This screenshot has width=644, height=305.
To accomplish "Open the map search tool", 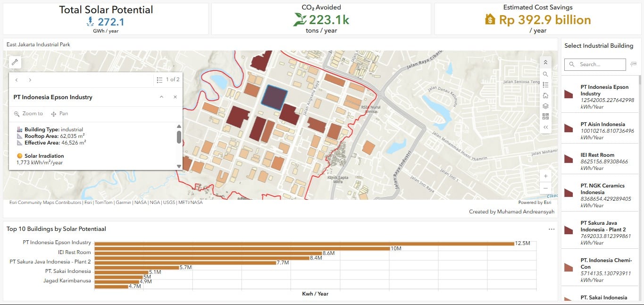I will (545, 74).
